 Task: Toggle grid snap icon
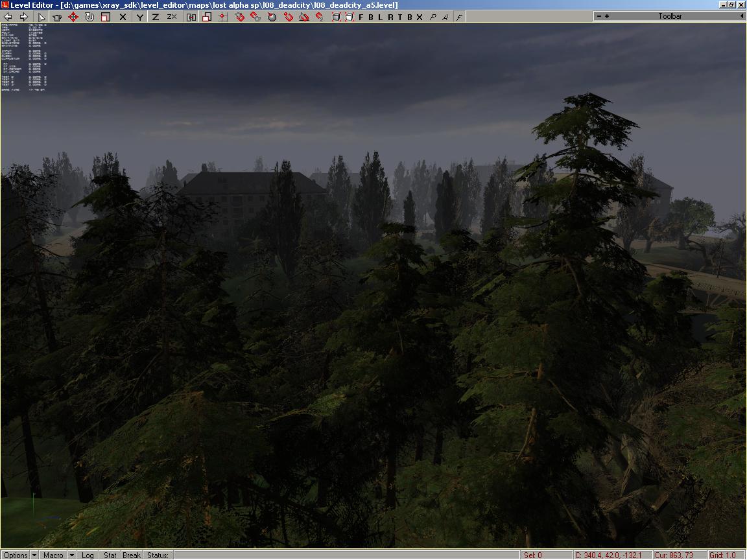click(222, 17)
